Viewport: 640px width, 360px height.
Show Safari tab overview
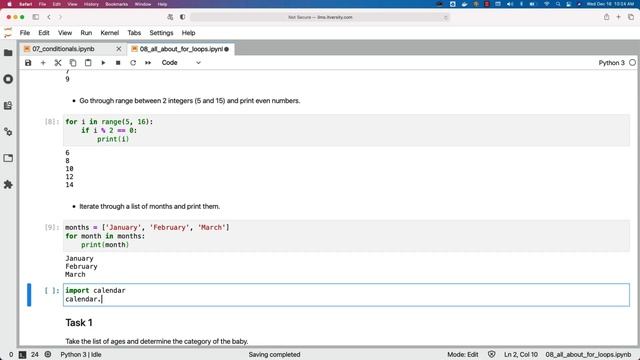631,17
